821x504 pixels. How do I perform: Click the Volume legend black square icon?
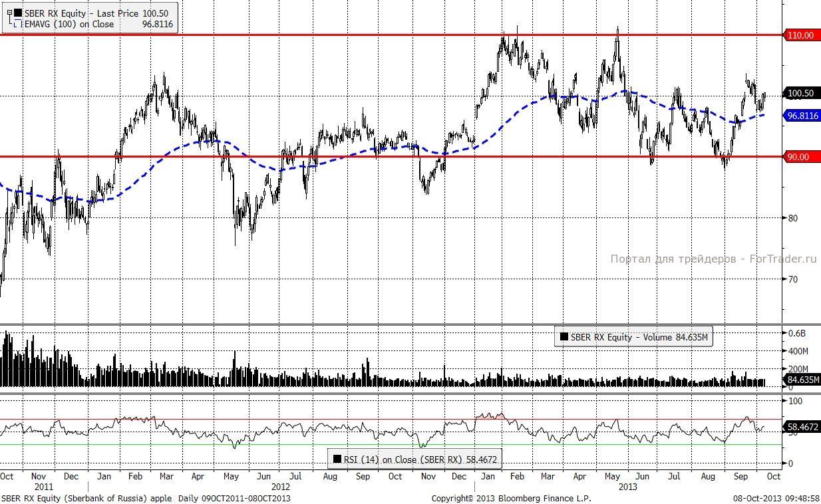pos(564,337)
